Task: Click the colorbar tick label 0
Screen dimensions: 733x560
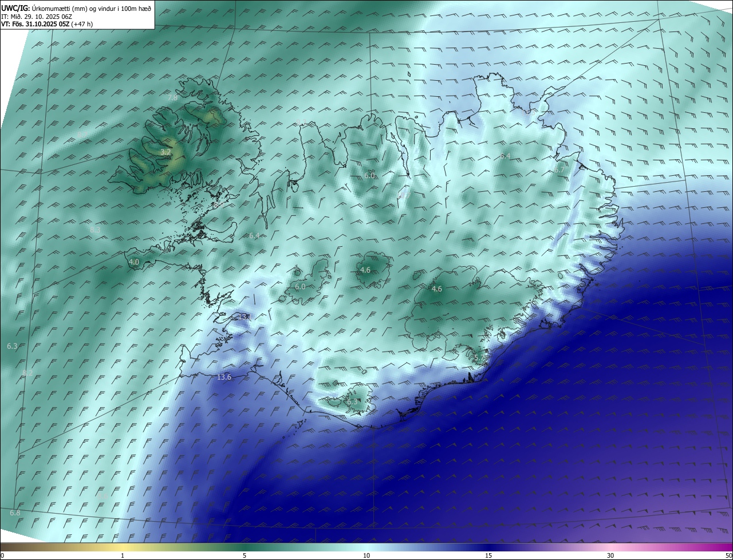Action: tap(2, 555)
